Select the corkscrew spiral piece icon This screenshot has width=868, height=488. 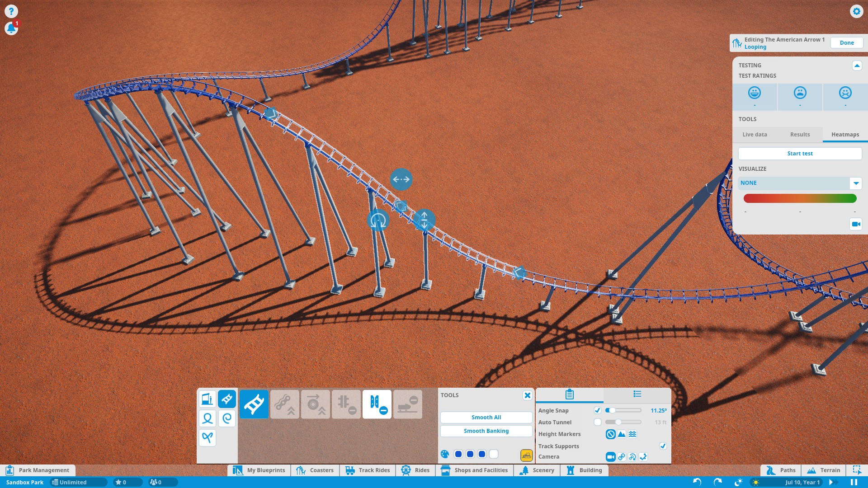[227, 418]
